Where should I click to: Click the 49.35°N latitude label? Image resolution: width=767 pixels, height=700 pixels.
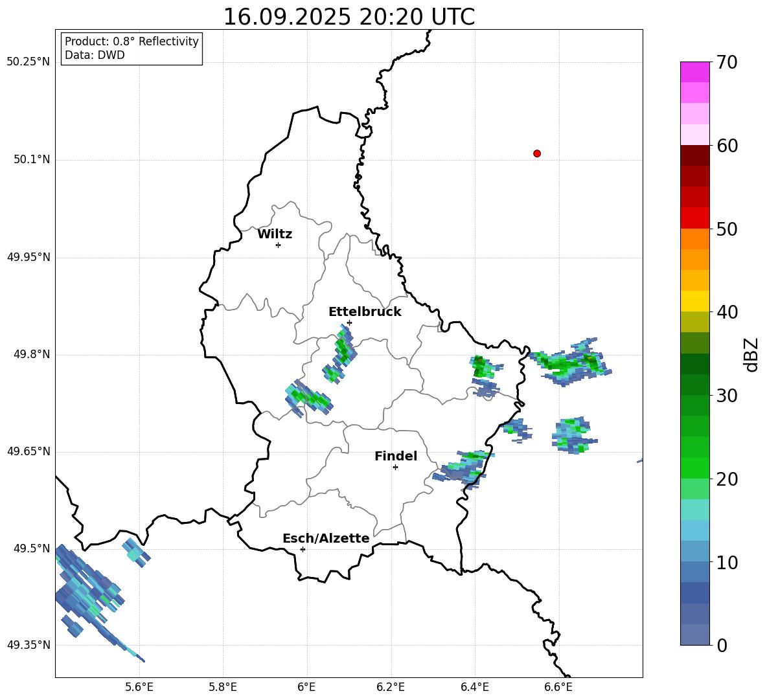(29, 645)
